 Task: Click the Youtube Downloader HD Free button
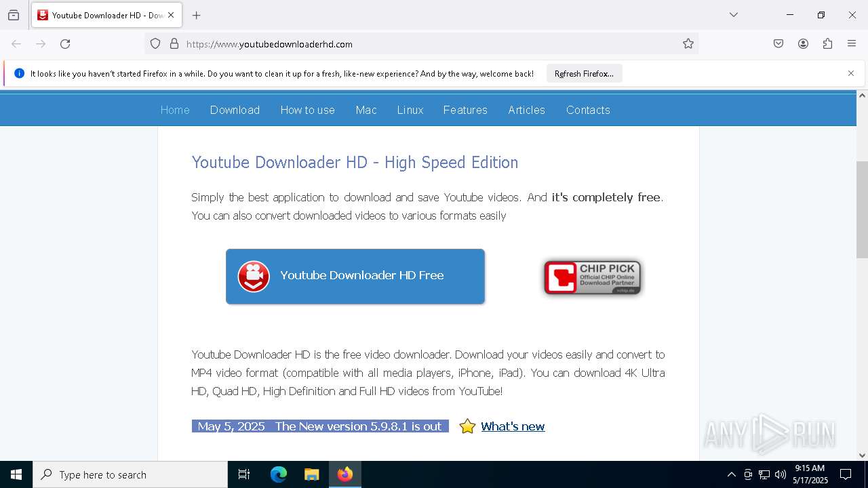[x=355, y=276]
